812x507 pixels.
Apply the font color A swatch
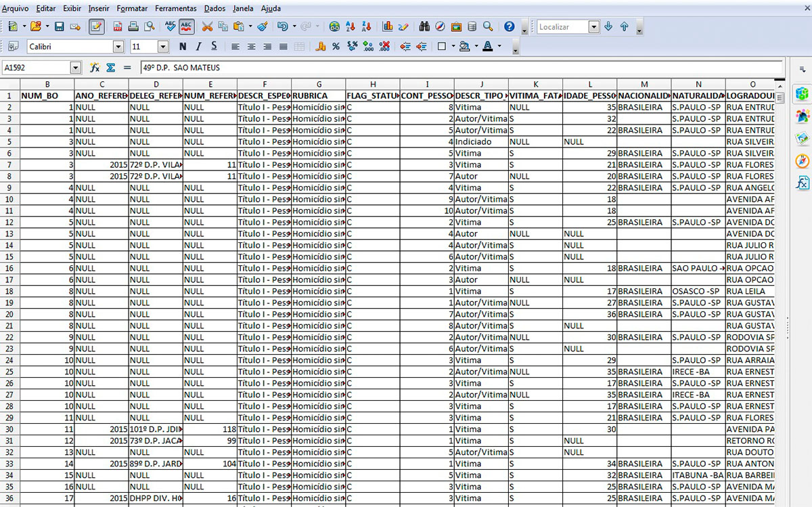point(487,47)
